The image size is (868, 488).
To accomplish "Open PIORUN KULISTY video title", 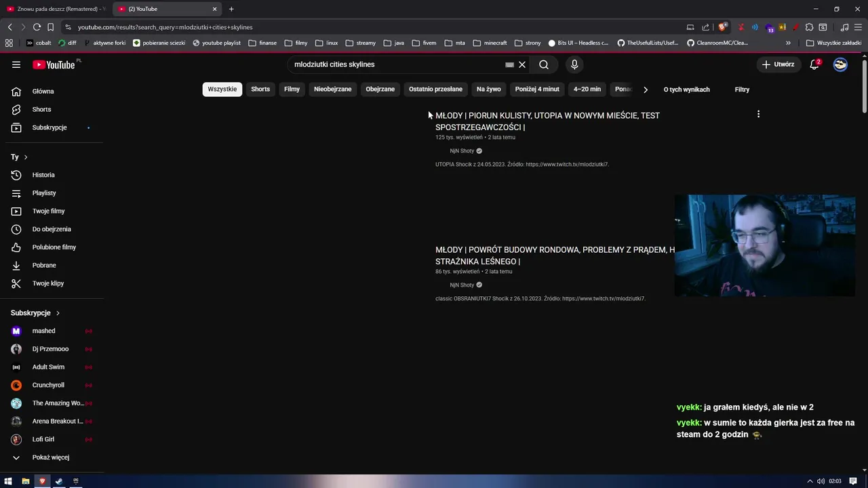I will pos(547,121).
